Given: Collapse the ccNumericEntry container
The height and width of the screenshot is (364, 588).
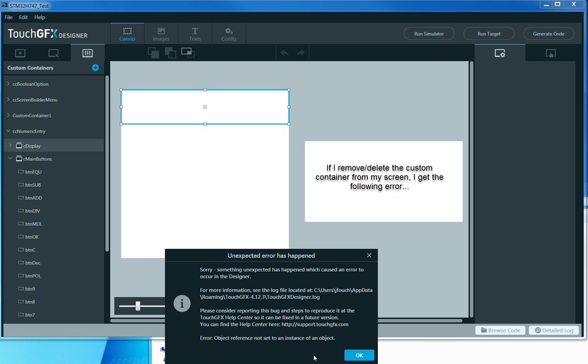Looking at the screenshot, I should 8,131.
